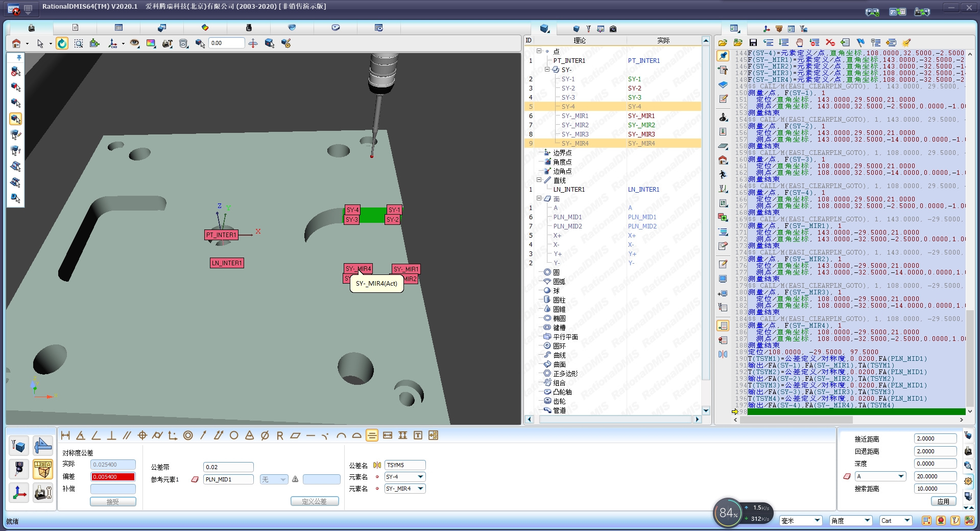Open the ruler measurement panel button
The height and width of the screenshot is (531, 980).
point(43,446)
